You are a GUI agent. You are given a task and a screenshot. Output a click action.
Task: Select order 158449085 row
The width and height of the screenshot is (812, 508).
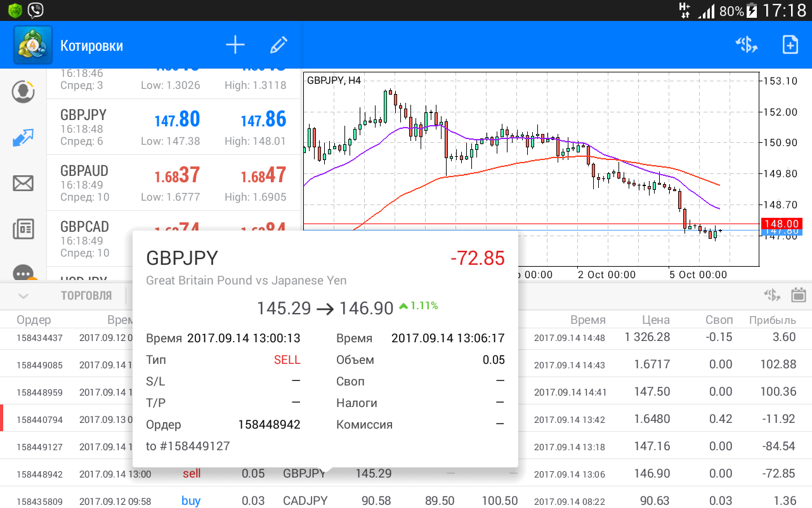point(406,364)
